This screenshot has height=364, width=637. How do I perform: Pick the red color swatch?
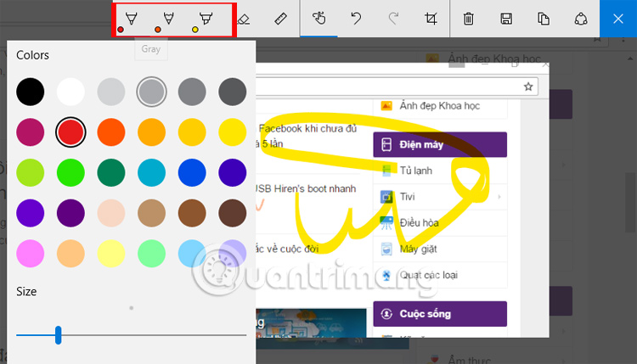point(70,132)
